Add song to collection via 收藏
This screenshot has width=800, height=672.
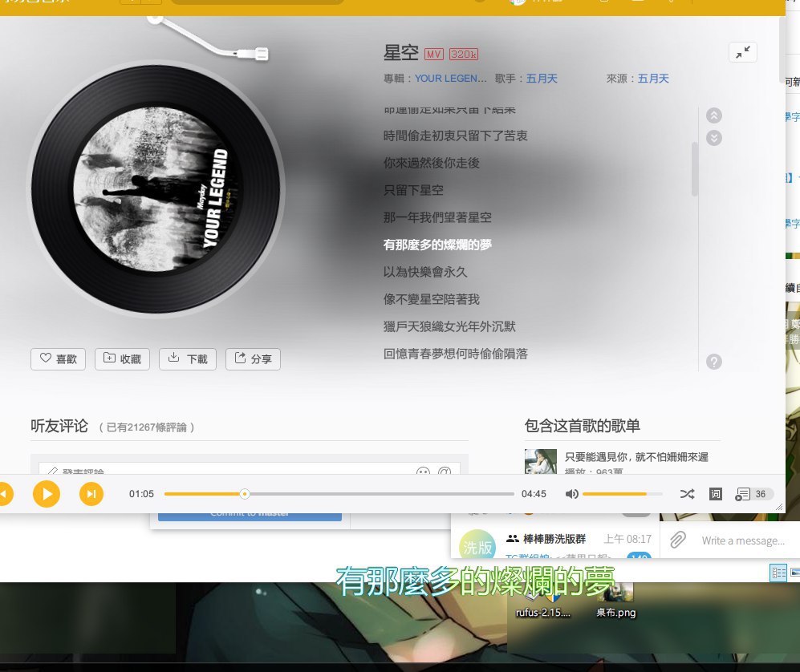pos(123,359)
